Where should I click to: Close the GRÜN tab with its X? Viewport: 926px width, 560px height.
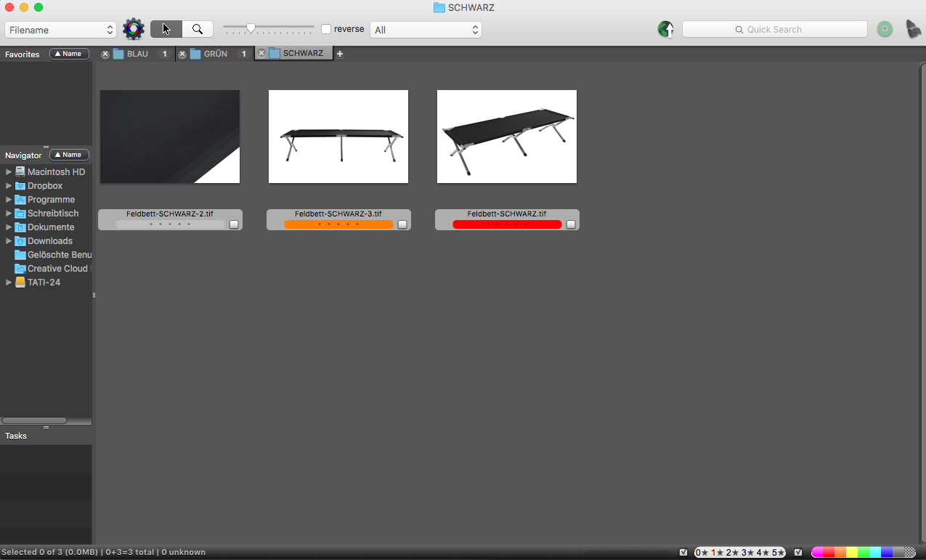pos(182,54)
